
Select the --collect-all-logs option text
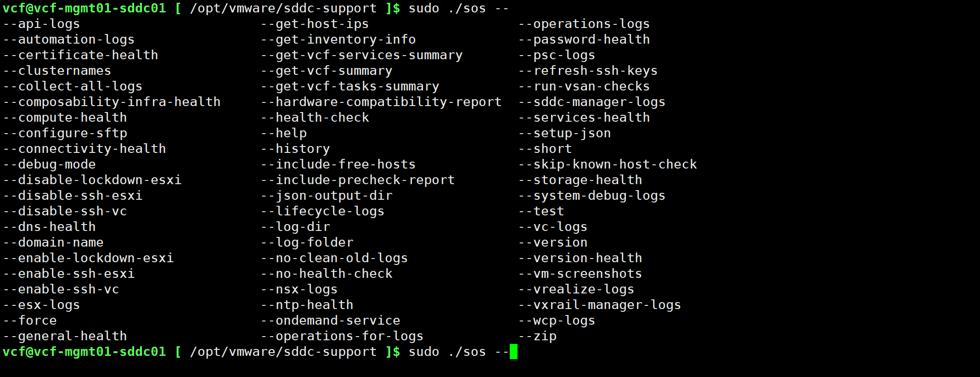(73, 86)
